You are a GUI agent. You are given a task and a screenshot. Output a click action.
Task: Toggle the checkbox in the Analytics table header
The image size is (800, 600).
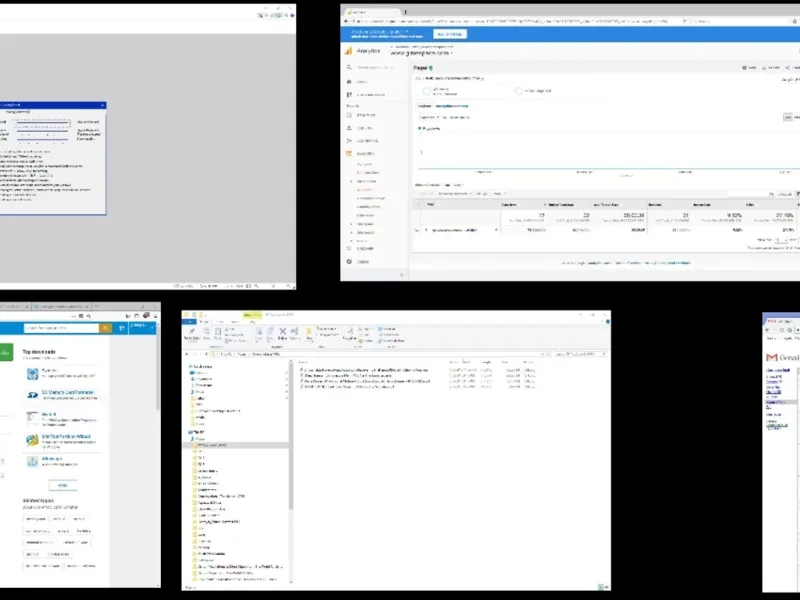418,205
